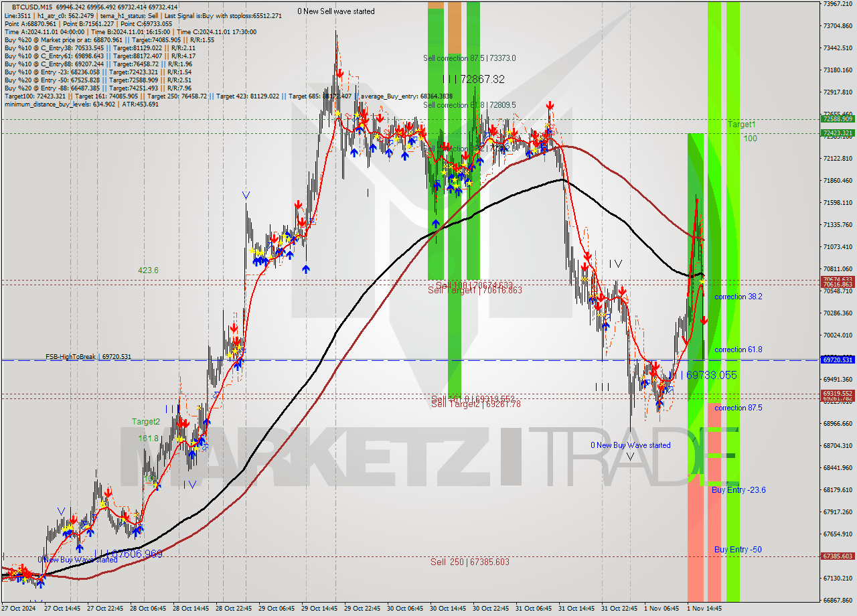The image size is (857, 616).
Task: Click the 'Point A:68870.961' info line
Action: click(x=88, y=23)
